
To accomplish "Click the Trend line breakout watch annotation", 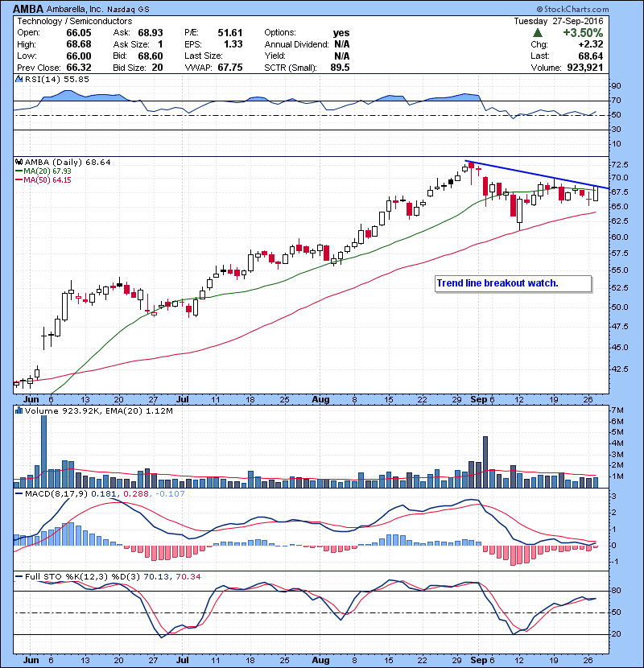I will pos(513,284).
